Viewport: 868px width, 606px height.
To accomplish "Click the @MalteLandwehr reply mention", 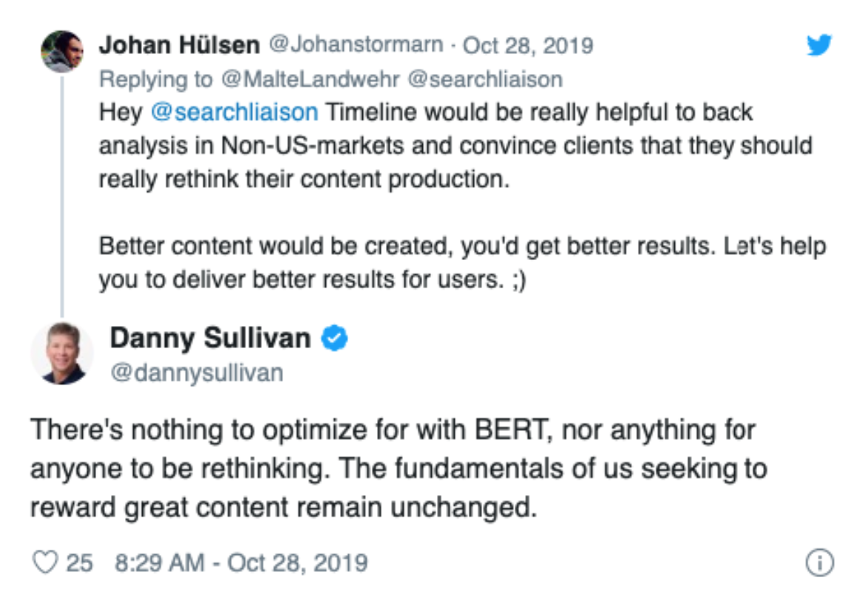I will [x=310, y=79].
